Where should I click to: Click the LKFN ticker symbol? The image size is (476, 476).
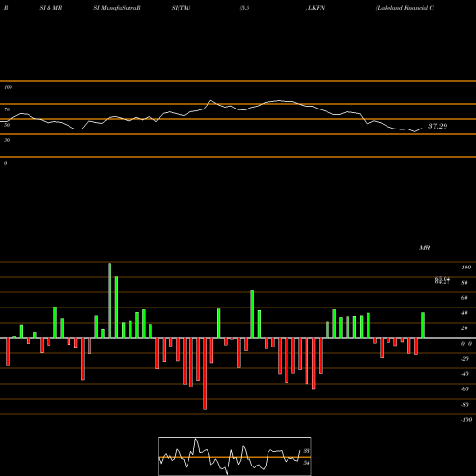tap(316, 8)
